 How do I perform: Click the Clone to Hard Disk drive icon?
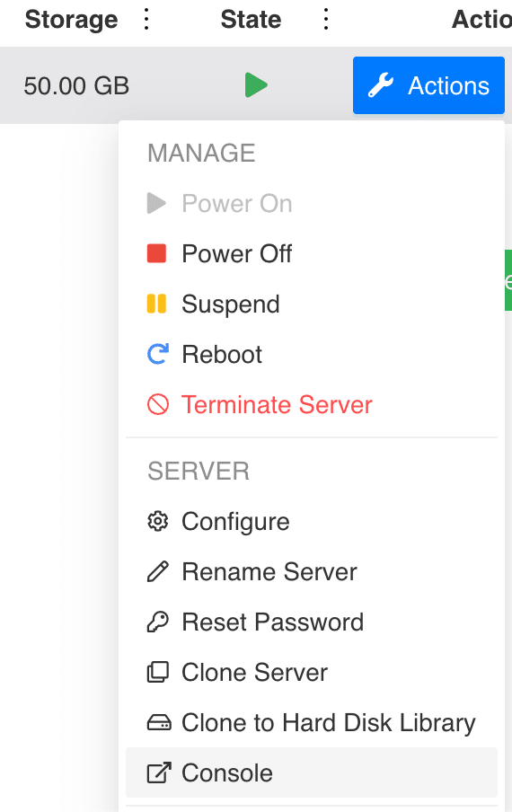(x=159, y=722)
